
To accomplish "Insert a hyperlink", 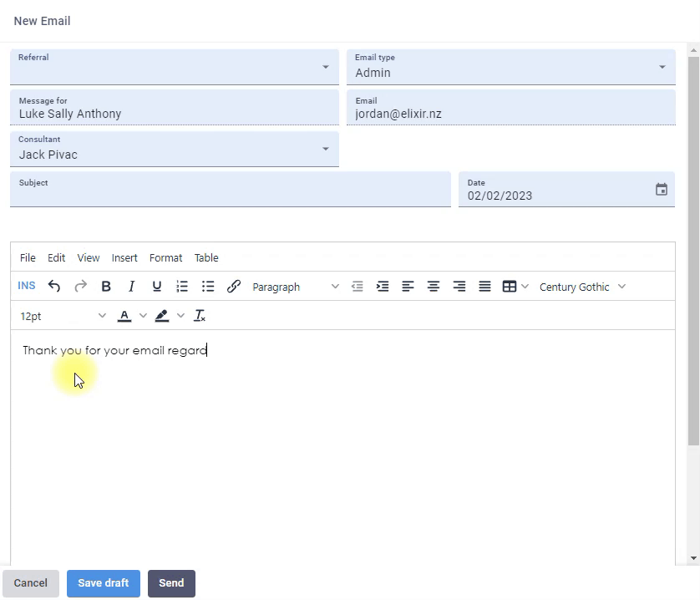I will coord(234,287).
